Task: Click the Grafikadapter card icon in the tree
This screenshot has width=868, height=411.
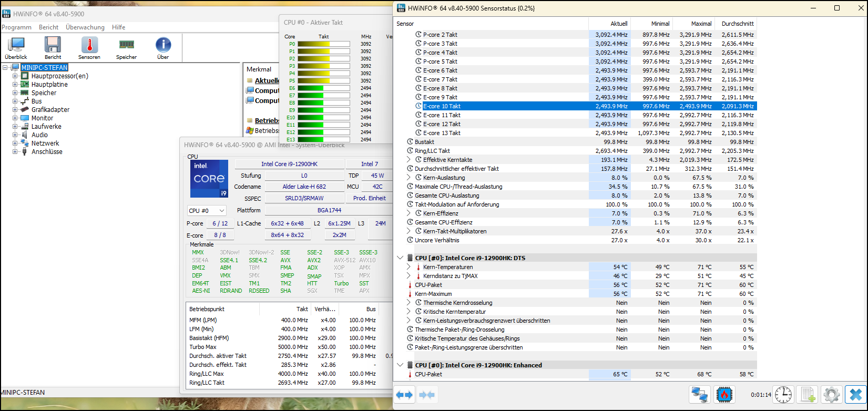Action: pos(25,110)
